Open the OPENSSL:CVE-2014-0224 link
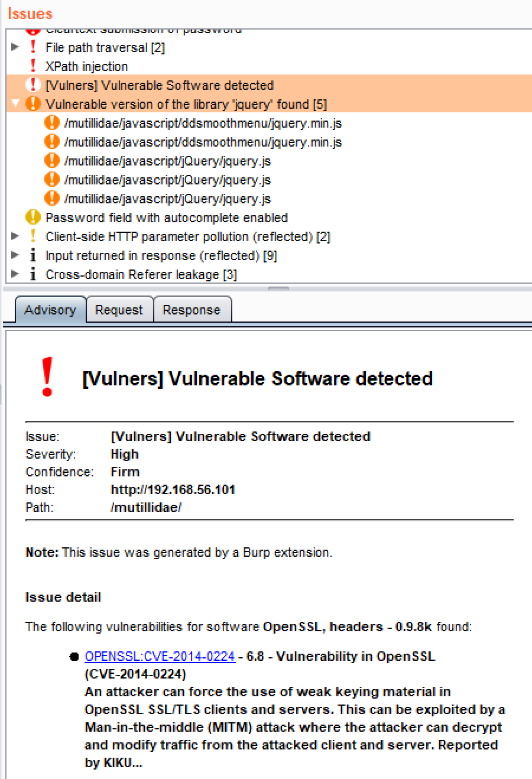The height and width of the screenshot is (779, 532). click(160, 657)
